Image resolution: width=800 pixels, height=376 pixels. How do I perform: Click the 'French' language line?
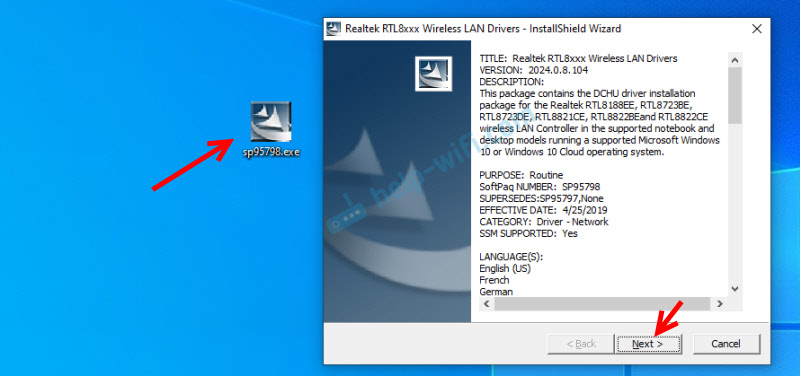coord(494,280)
